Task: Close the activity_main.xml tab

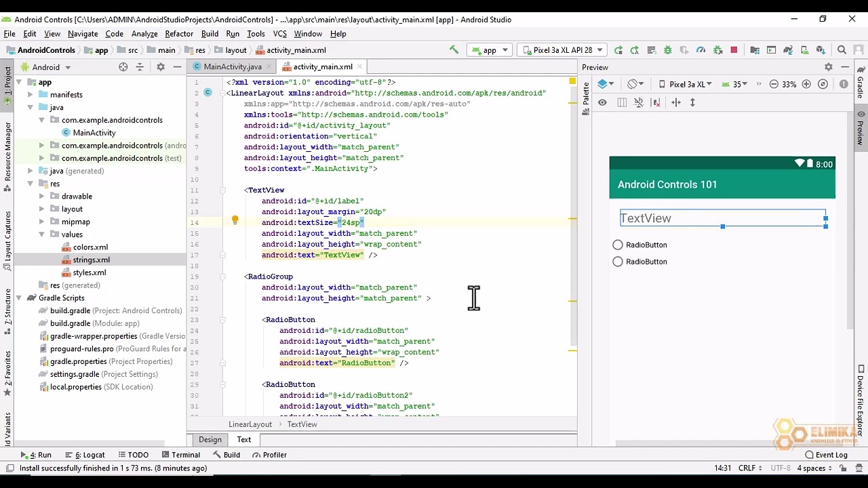Action: [359, 66]
